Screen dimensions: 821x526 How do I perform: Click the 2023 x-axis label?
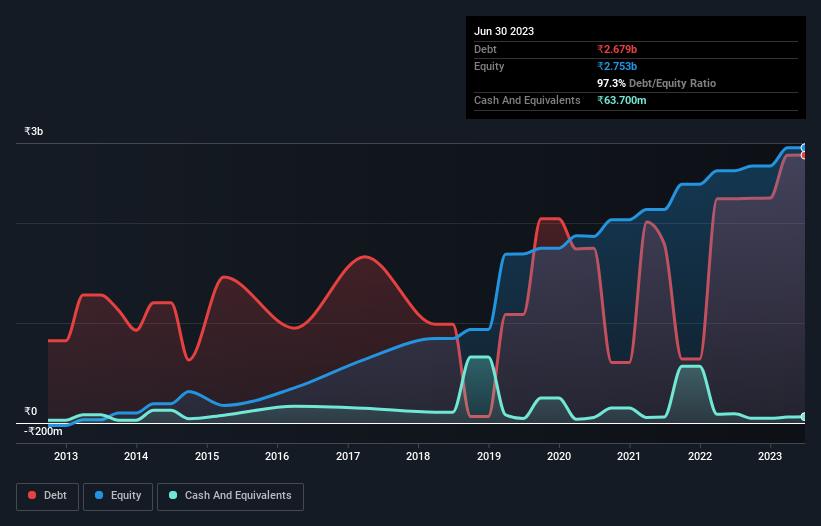[770, 456]
